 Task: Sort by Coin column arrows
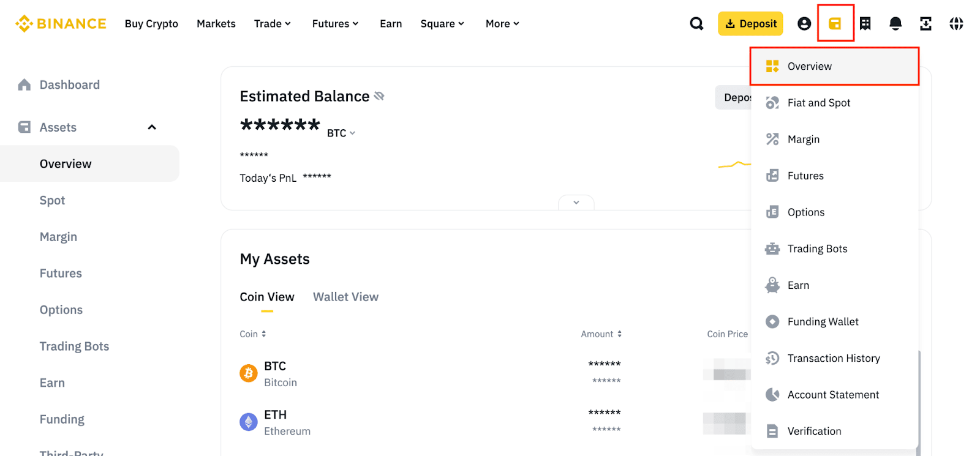pos(263,334)
